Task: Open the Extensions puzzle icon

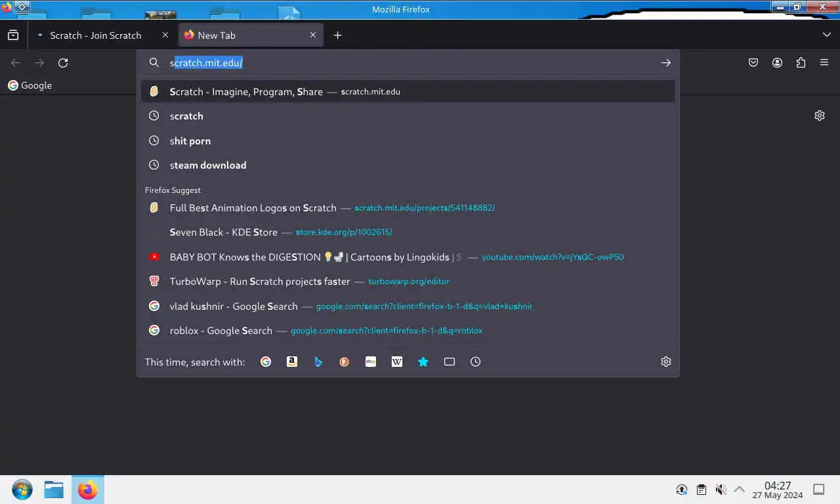Action: coord(801,63)
